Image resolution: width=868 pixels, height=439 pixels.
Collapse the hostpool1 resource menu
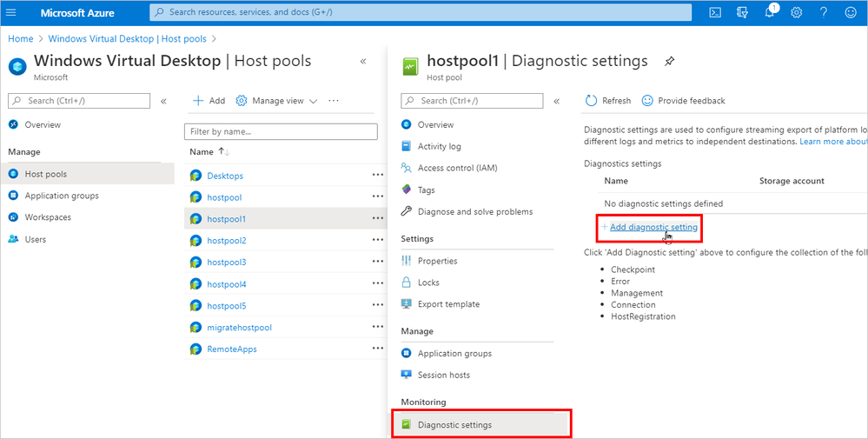pos(557,101)
